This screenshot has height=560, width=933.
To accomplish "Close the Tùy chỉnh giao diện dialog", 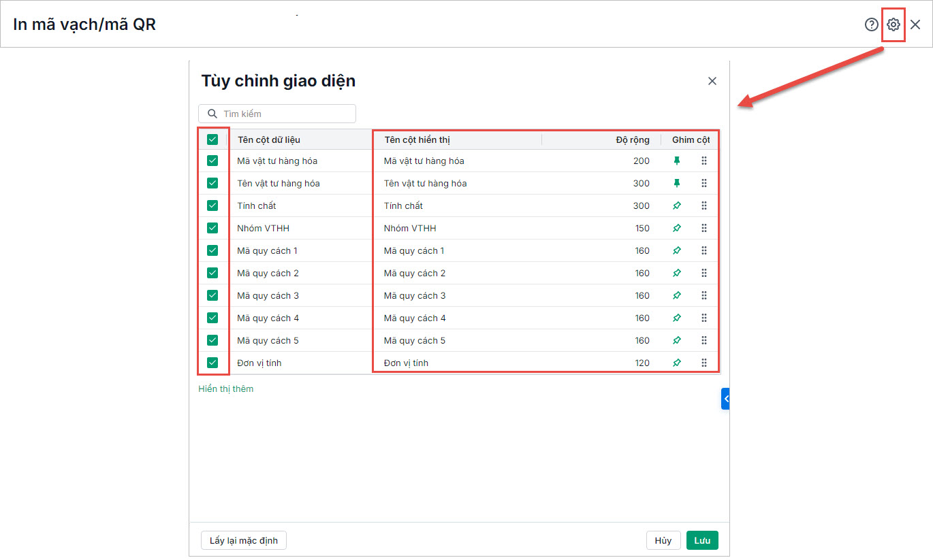I will [712, 81].
